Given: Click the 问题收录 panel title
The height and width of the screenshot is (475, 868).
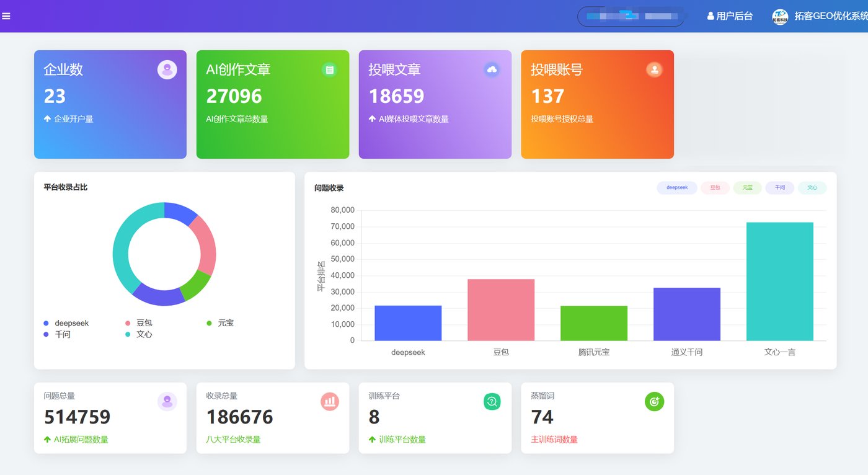Looking at the screenshot, I should [329, 188].
